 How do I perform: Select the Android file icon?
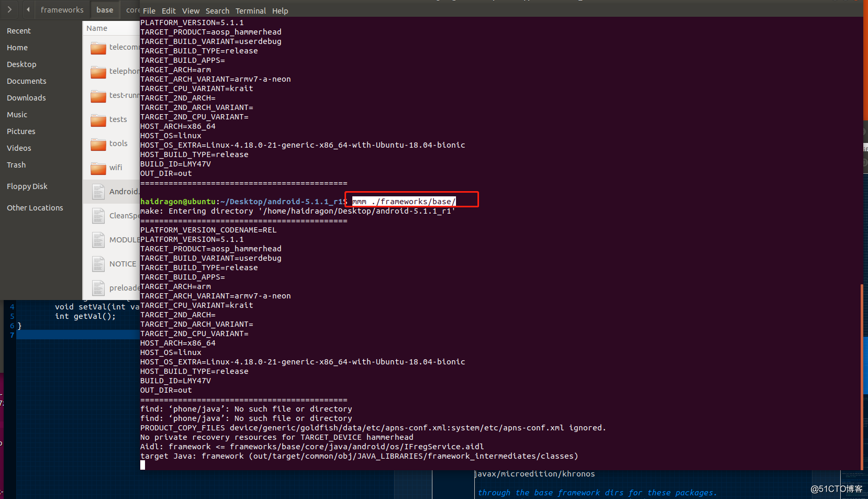[98, 192]
